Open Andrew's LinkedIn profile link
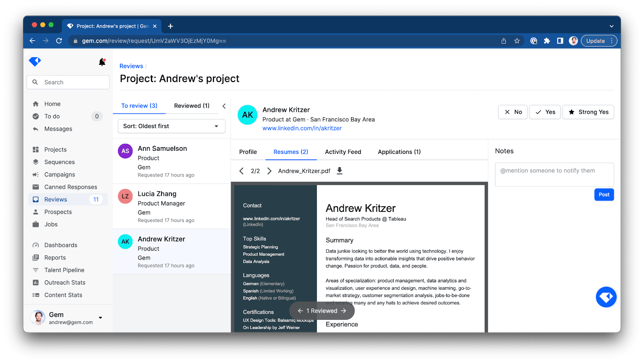This screenshot has height=363, width=644. click(x=302, y=128)
